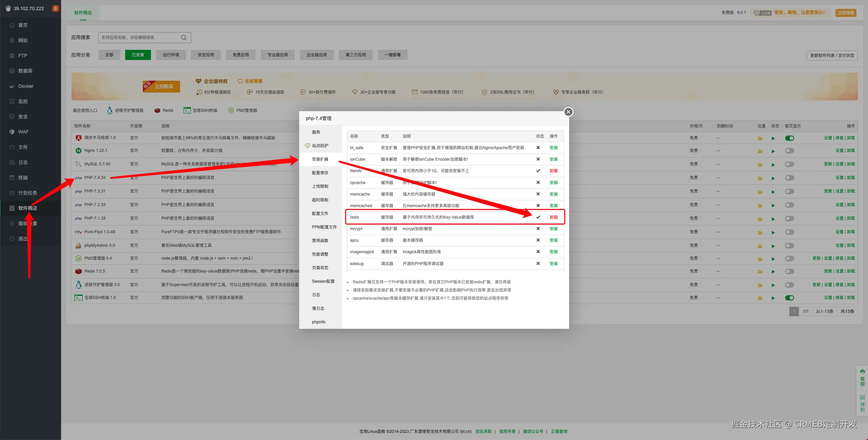Enable homepage display for Nginx 1.22.1
868x440 pixels.
click(789, 151)
